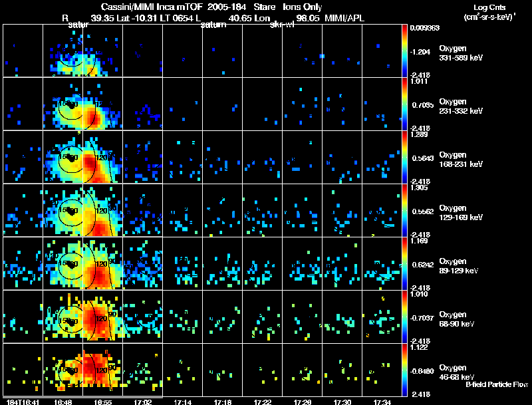This screenshot has height=405, width=532.
Task: Click the MIMI/APL credit text
Action: click(x=344, y=18)
